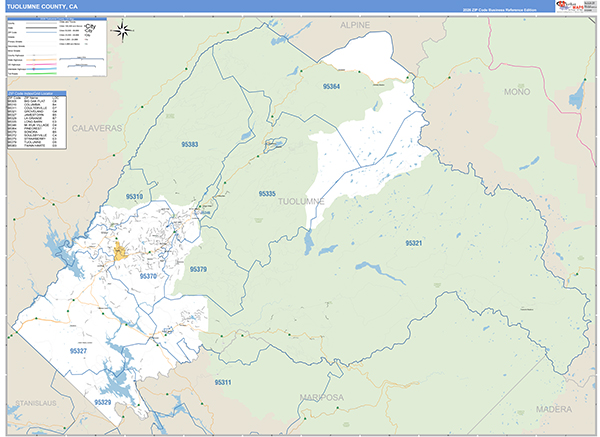The width and height of the screenshot is (600, 437).
Task: Click the MONO county label
Action: [517, 92]
